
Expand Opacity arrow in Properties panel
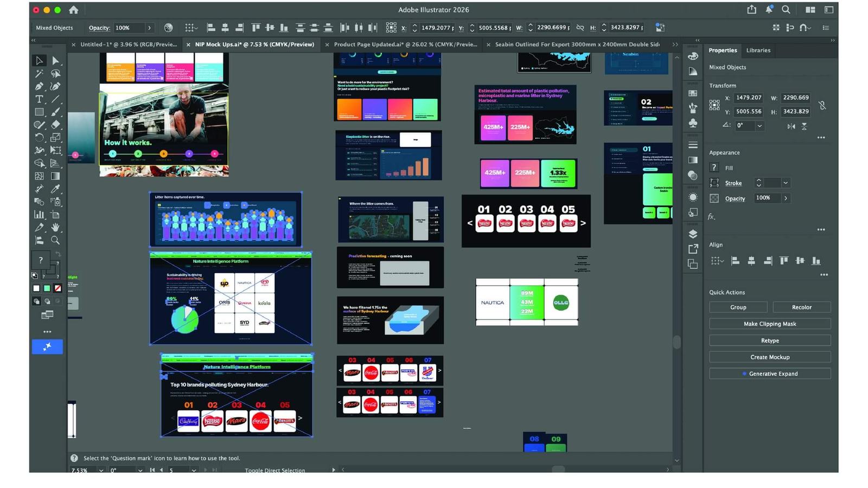(786, 198)
